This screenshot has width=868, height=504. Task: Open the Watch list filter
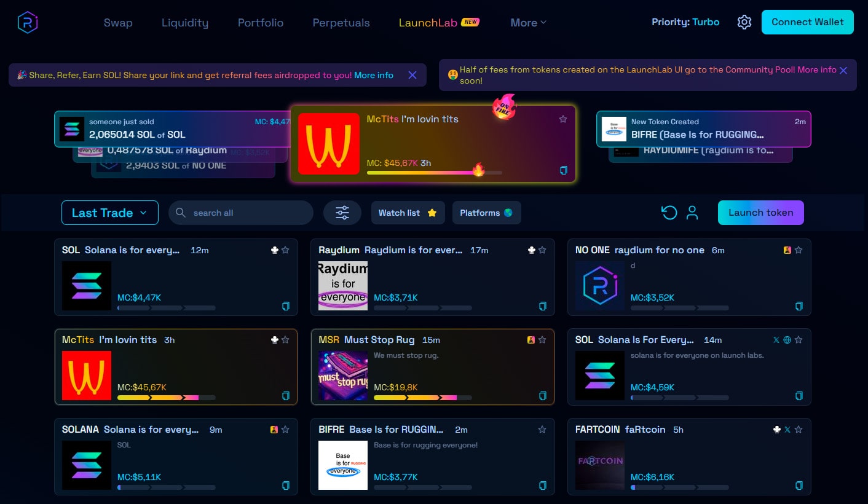point(408,213)
